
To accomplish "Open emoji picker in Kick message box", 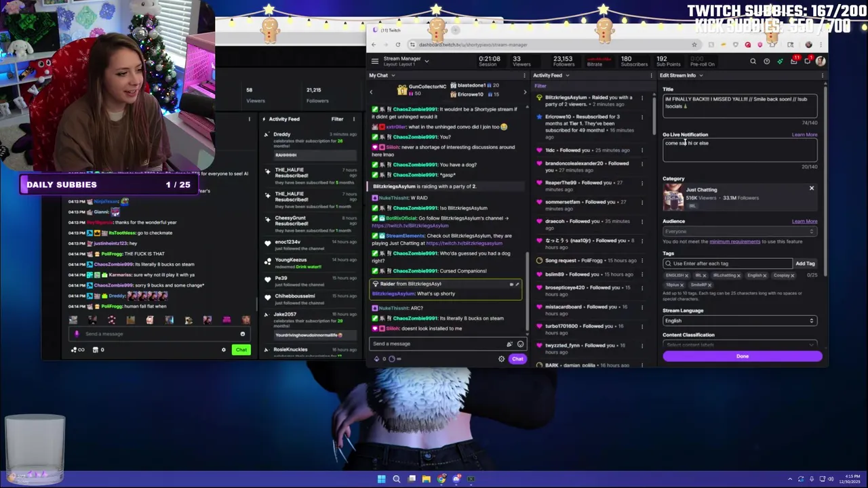I will coord(242,333).
